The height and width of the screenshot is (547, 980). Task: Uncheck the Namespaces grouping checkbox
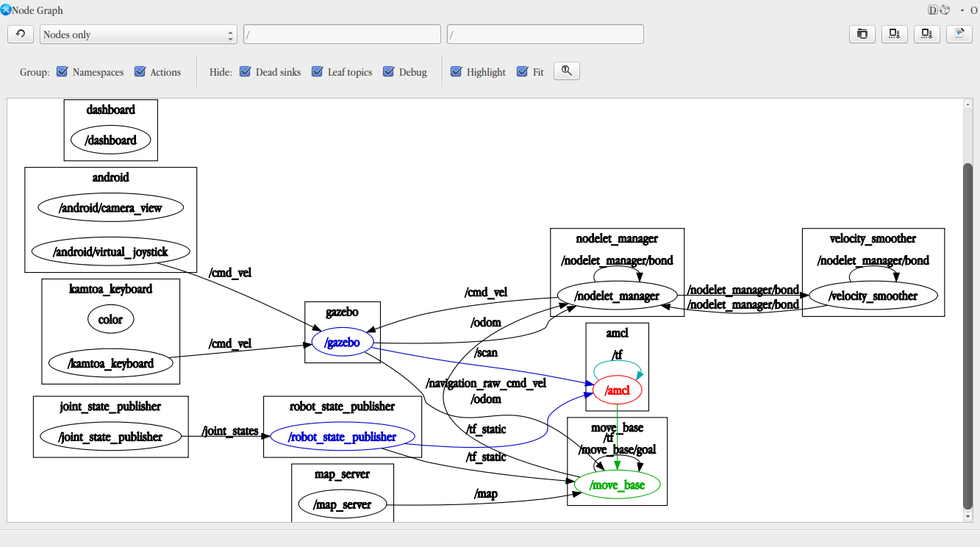tap(62, 72)
